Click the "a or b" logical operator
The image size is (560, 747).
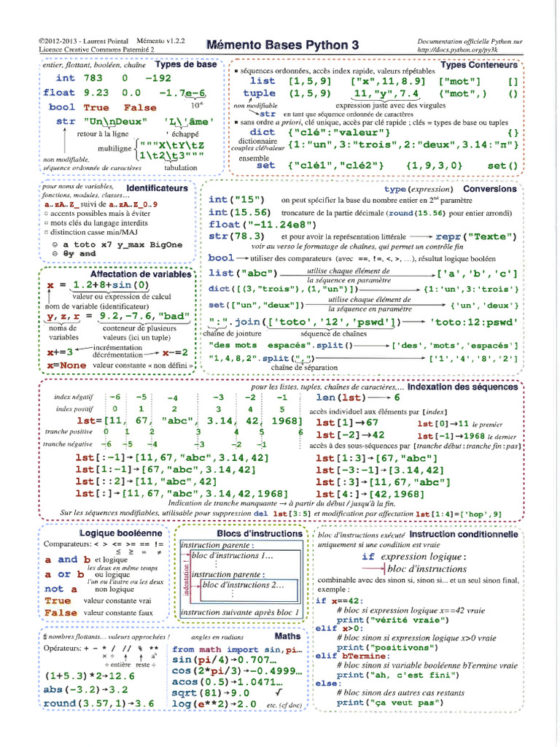[64, 575]
